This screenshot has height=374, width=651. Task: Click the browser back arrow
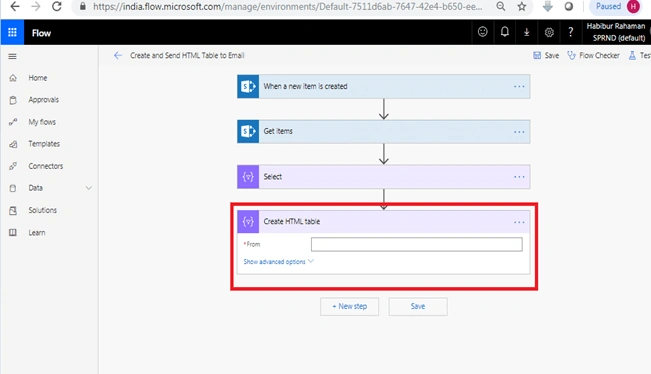coord(15,6)
